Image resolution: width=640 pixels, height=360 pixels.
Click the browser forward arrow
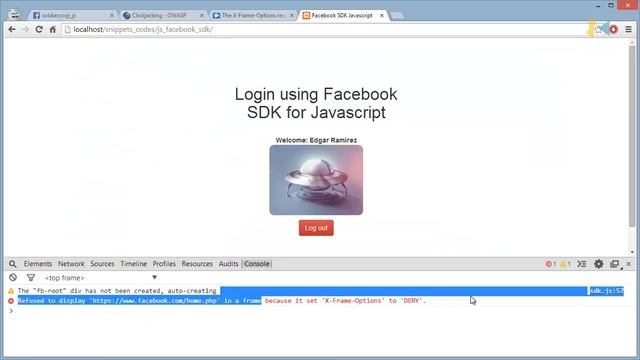25,29
